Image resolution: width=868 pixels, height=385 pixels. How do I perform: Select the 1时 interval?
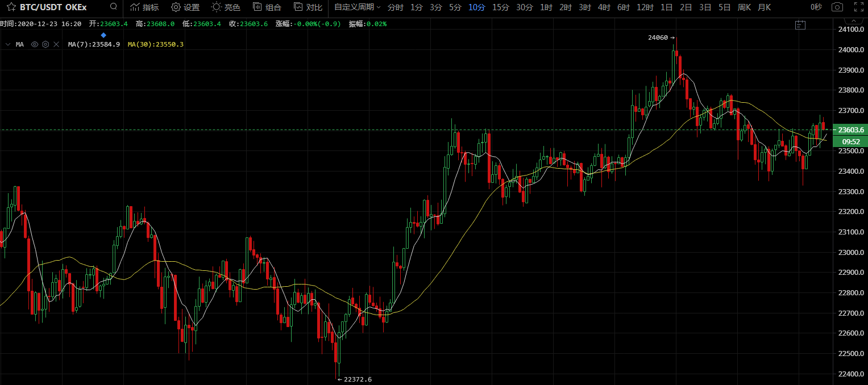(546, 7)
